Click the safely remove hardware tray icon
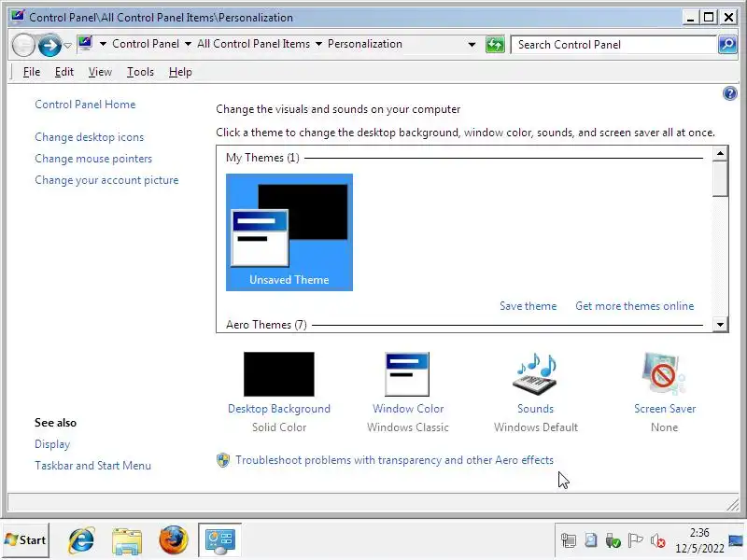 click(613, 540)
